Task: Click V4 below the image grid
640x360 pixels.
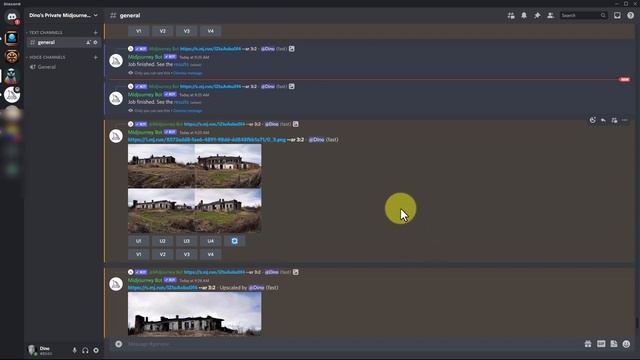Action: [211, 254]
